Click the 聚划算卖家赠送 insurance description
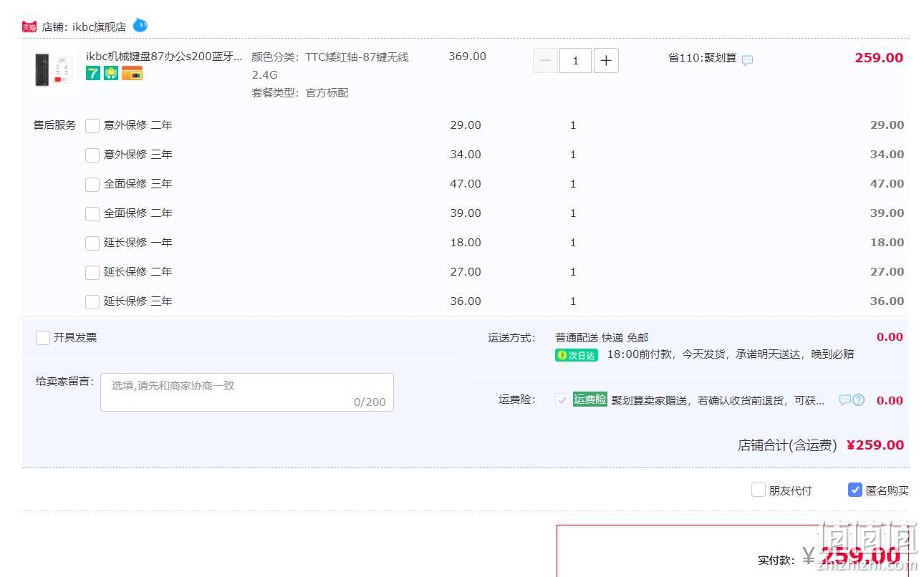This screenshot has height=577, width=924. click(718, 401)
